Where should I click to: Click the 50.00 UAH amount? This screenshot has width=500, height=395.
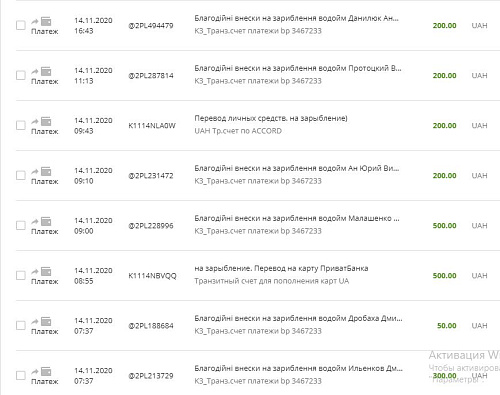(x=446, y=326)
